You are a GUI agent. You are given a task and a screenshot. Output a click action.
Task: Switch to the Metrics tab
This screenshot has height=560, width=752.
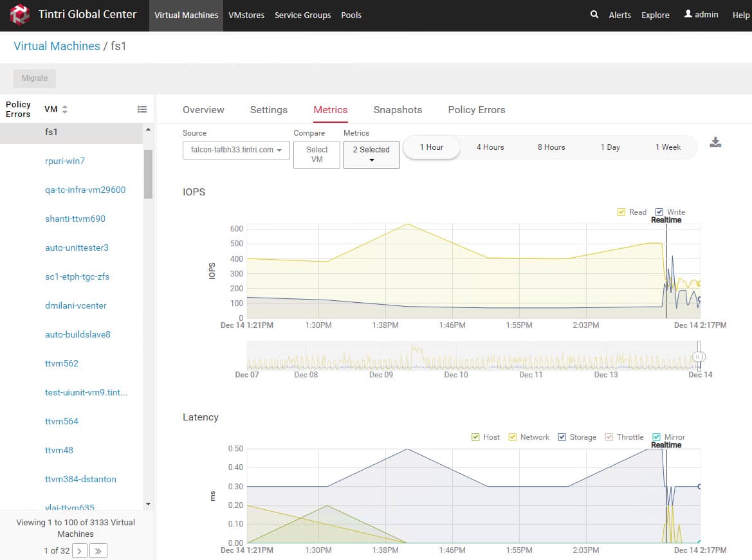pos(331,110)
